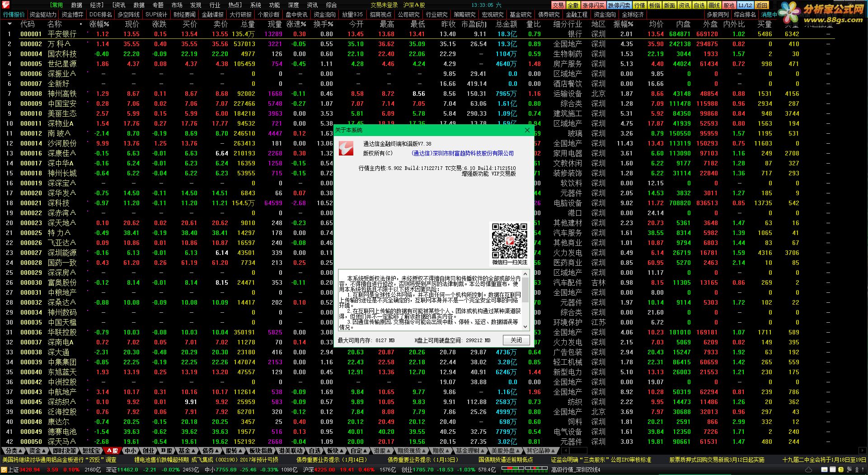The image size is (868, 475).
Task: Open the 热点 menu
Action: tap(235, 5)
